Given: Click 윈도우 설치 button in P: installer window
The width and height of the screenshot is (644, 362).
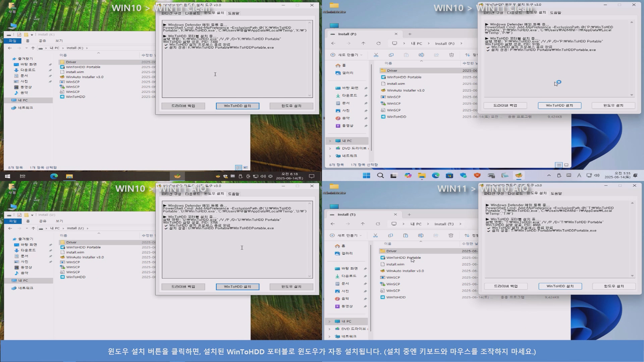Looking at the screenshot, I should point(613,106).
